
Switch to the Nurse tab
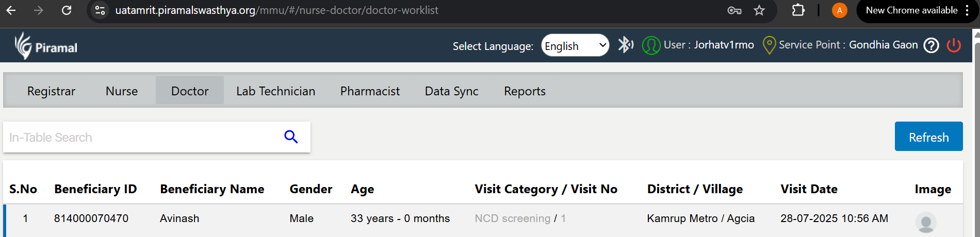(x=122, y=91)
